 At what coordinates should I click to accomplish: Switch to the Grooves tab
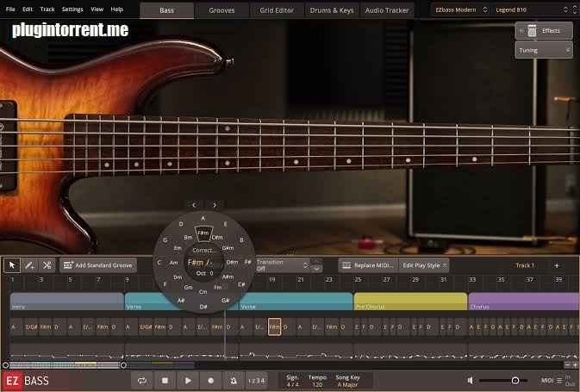pyautogui.click(x=221, y=10)
